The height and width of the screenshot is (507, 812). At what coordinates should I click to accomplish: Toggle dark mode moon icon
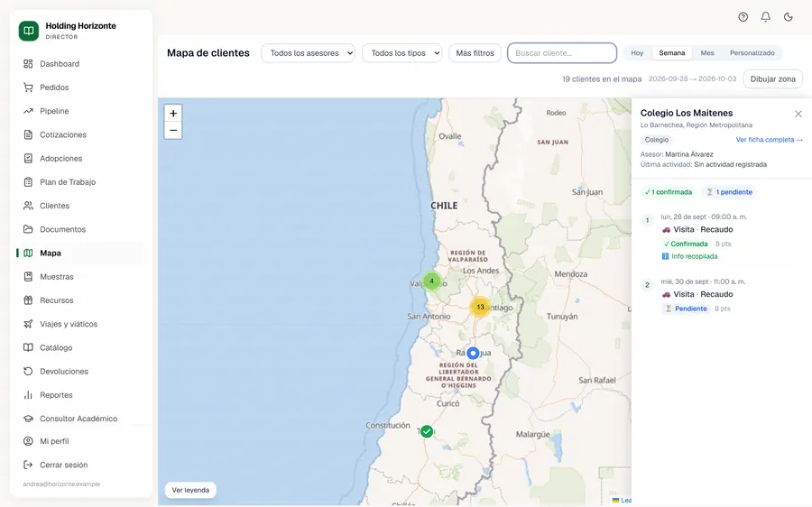click(789, 17)
